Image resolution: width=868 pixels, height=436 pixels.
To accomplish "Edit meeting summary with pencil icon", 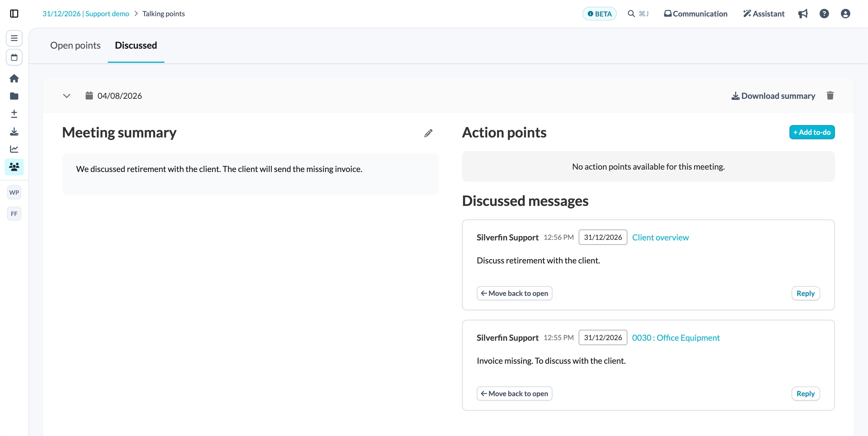I will [428, 133].
